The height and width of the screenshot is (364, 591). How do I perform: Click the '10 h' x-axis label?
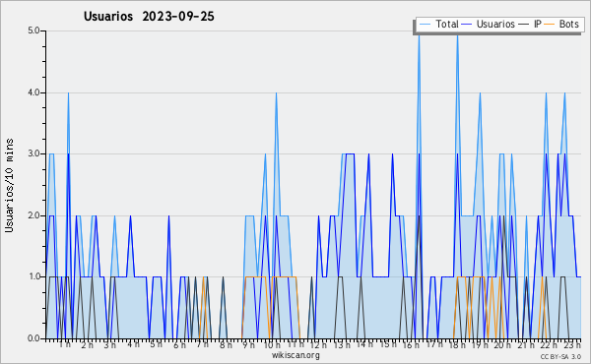[272, 345]
